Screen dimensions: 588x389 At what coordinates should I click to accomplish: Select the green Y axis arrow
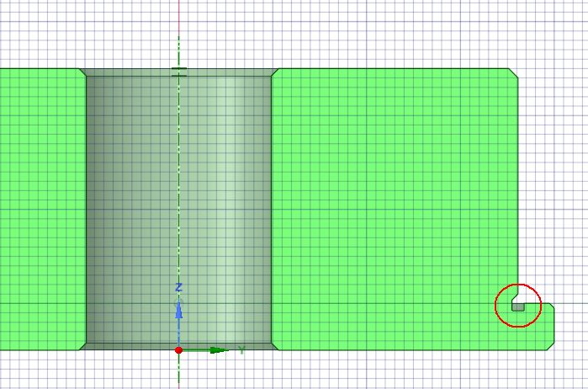pos(218,349)
